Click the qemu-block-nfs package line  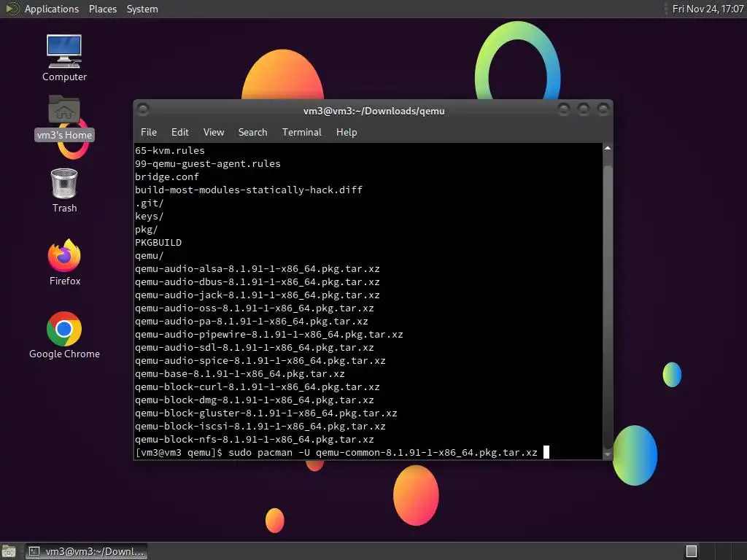click(x=255, y=440)
